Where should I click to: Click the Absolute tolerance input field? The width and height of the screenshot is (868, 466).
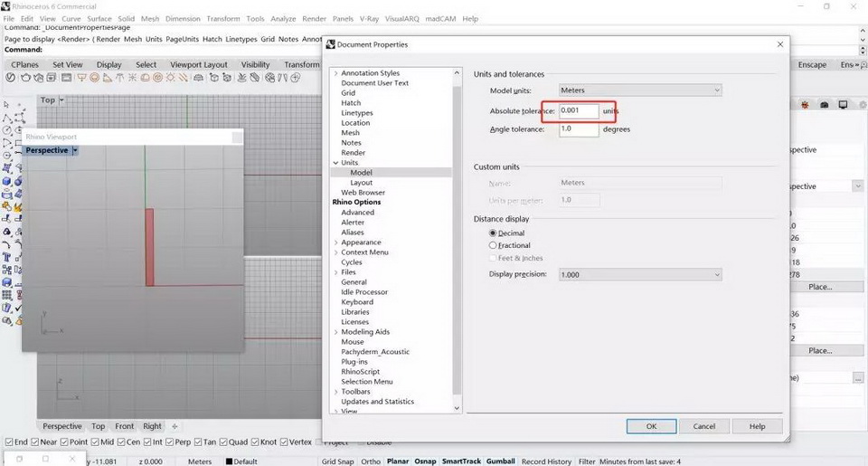(x=579, y=110)
